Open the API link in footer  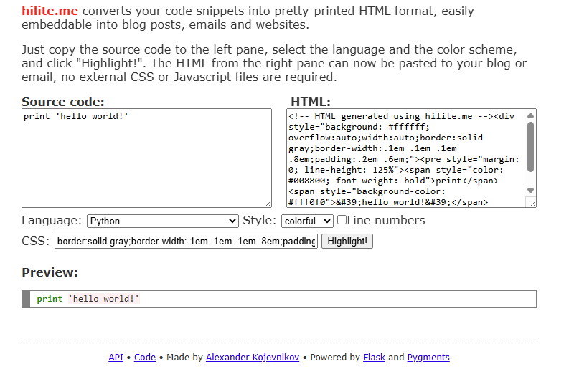(x=116, y=358)
